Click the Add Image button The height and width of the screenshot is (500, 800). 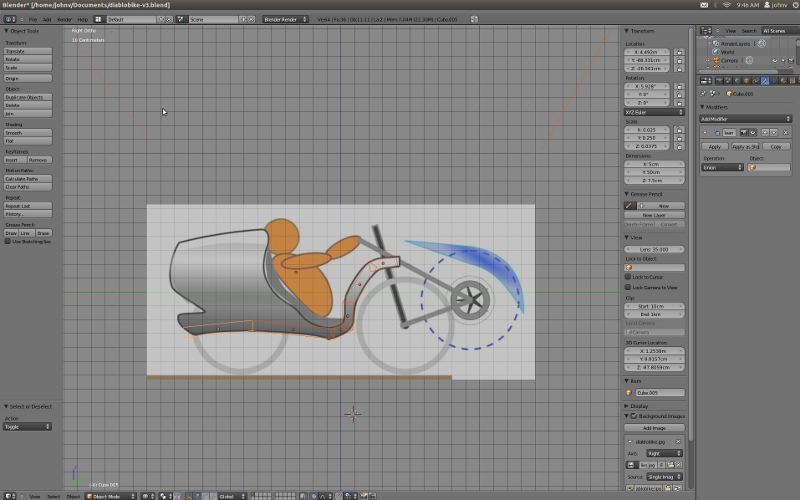(x=655, y=427)
